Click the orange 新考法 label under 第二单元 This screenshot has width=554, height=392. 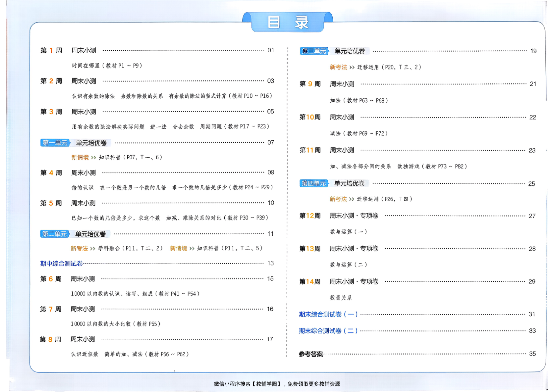pyautogui.click(x=79, y=248)
